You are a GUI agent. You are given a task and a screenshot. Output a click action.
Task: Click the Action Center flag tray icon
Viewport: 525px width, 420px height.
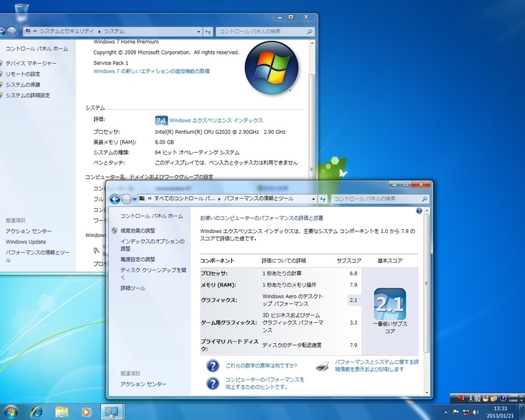tap(455, 412)
